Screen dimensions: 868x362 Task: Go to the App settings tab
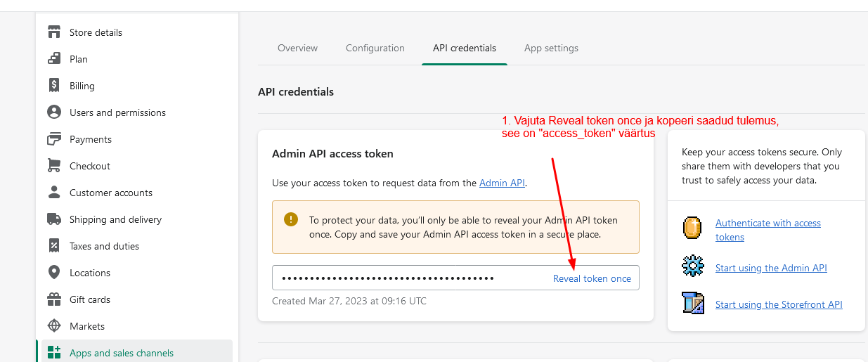click(x=551, y=49)
